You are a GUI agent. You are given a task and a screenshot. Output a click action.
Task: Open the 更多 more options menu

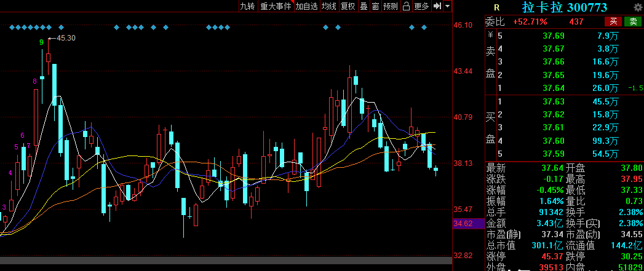click(x=421, y=6)
